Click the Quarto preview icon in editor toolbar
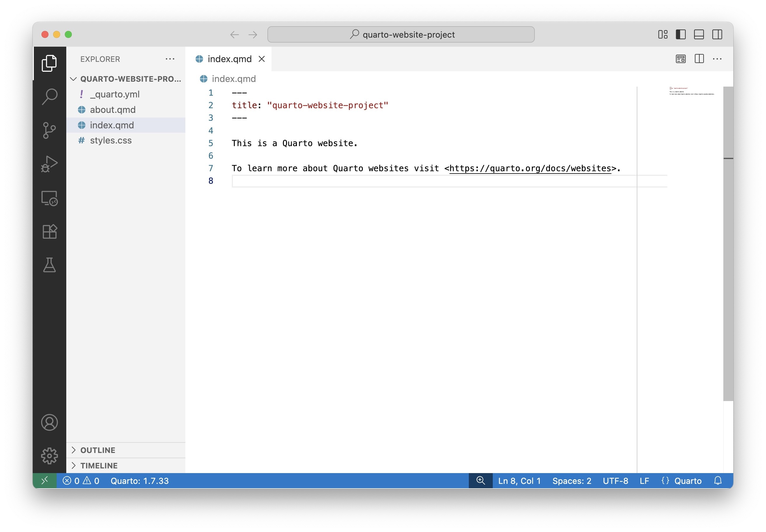Viewport: 766px width, 532px height. (x=680, y=59)
